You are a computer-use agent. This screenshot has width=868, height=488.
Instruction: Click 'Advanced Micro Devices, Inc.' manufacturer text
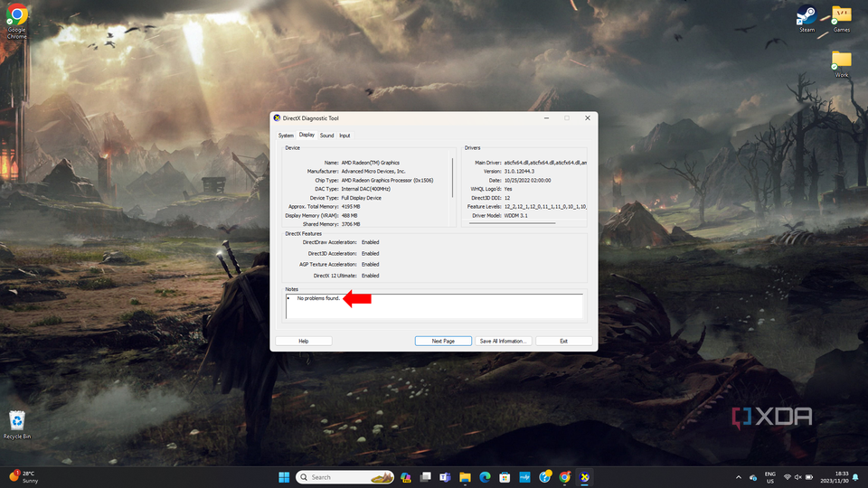point(373,172)
